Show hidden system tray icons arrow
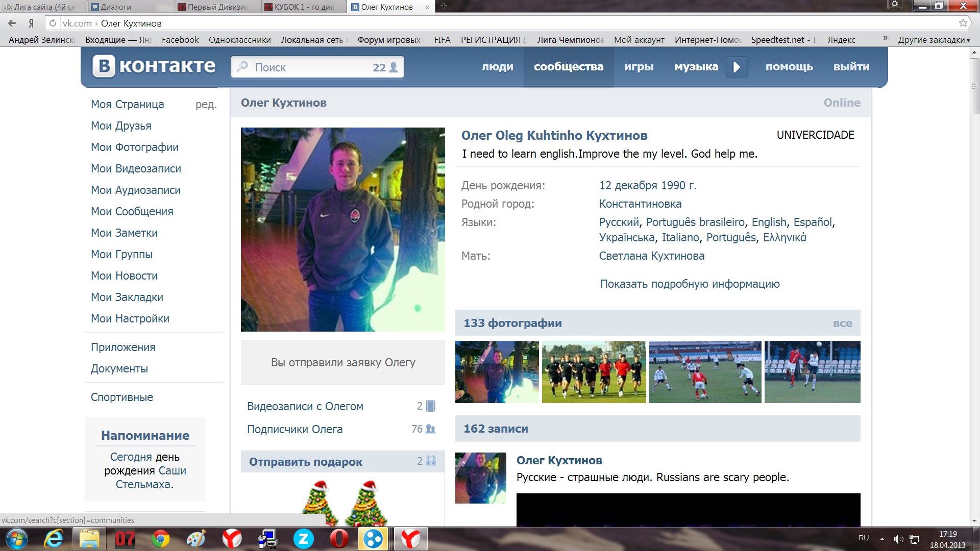Viewport: 980px width, 551px height. 882,539
